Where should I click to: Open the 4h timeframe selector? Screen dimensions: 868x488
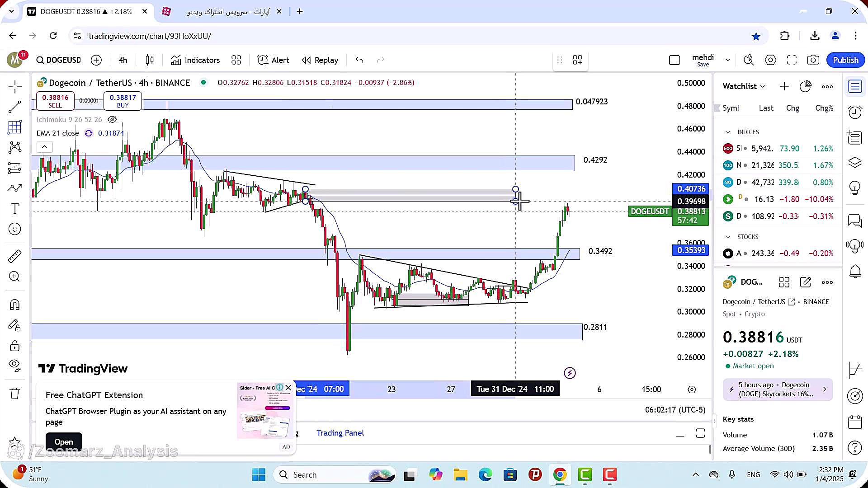coord(123,60)
